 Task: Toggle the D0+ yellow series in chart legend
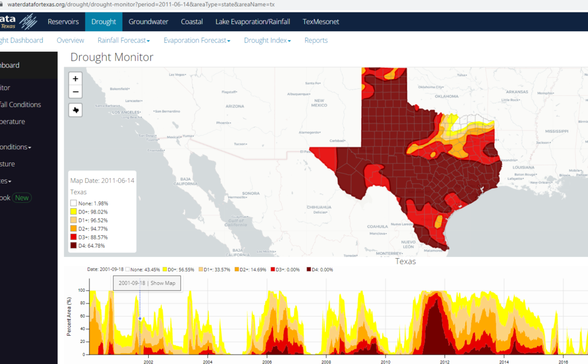179,269
